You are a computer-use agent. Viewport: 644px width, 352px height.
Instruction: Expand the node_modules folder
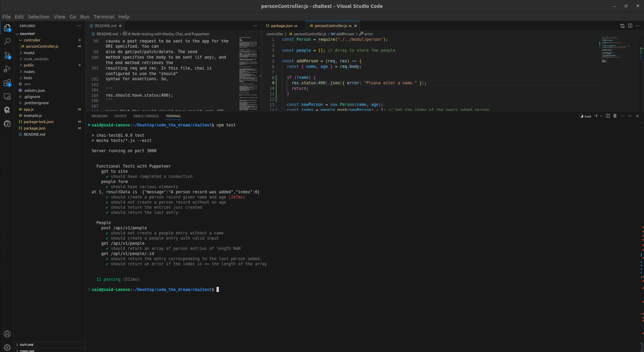pos(49,59)
